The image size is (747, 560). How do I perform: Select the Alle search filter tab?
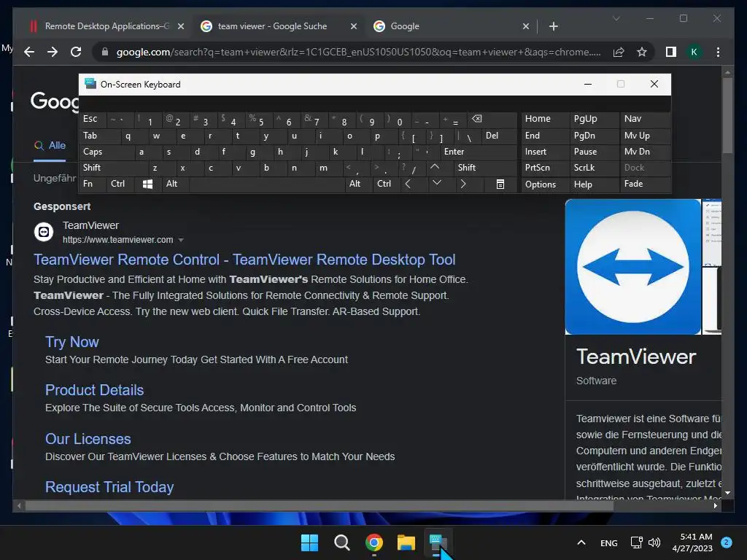tap(50, 145)
